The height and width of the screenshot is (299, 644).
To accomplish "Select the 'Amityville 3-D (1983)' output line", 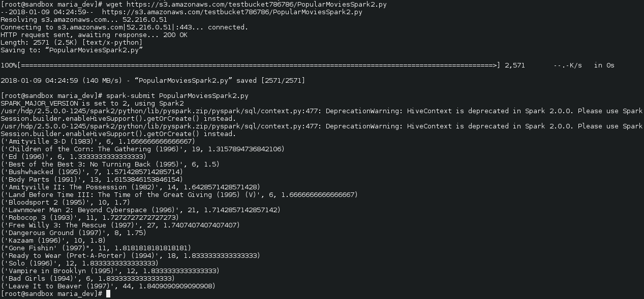I will tap(98, 142).
